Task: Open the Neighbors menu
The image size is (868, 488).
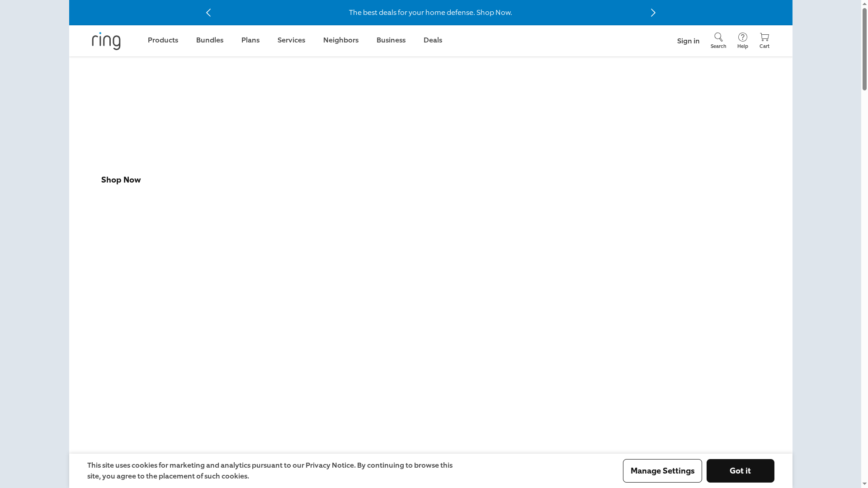Action: pyautogui.click(x=341, y=40)
